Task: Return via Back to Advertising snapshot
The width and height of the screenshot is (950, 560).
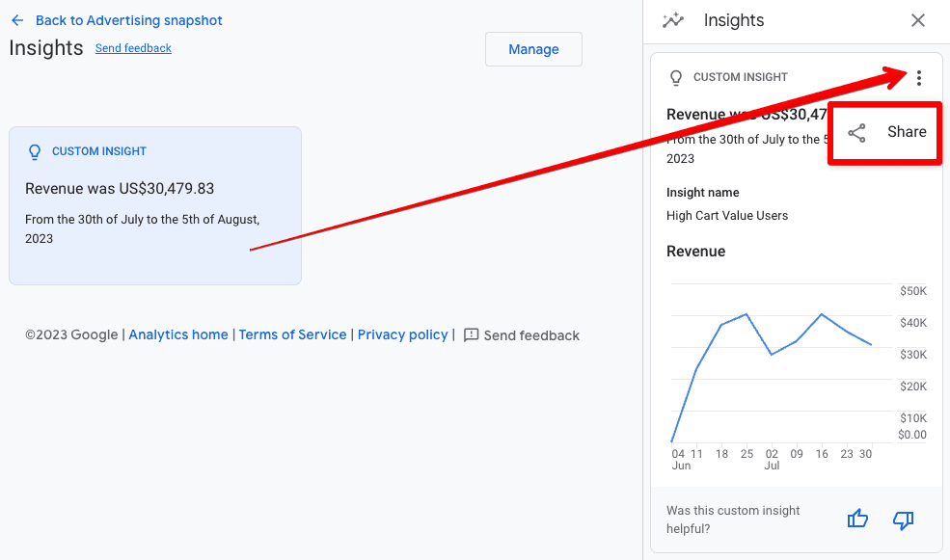Action: point(128,19)
